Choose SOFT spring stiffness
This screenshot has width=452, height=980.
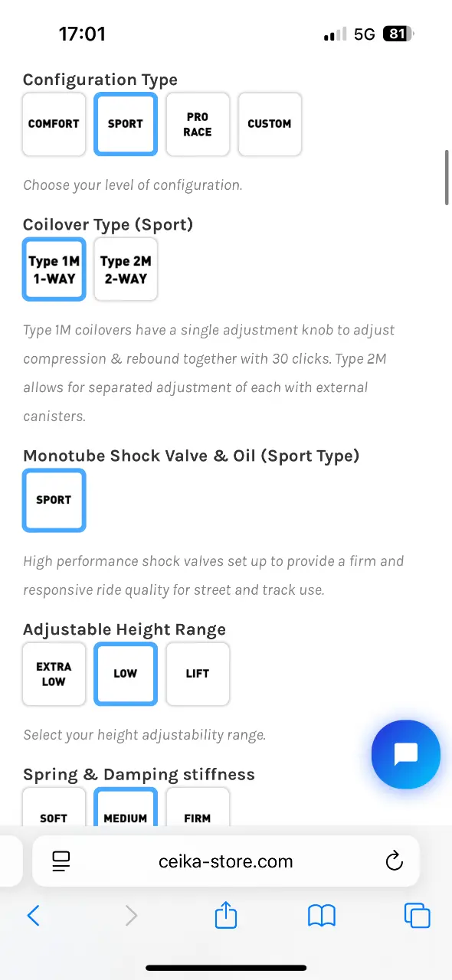[x=54, y=807]
